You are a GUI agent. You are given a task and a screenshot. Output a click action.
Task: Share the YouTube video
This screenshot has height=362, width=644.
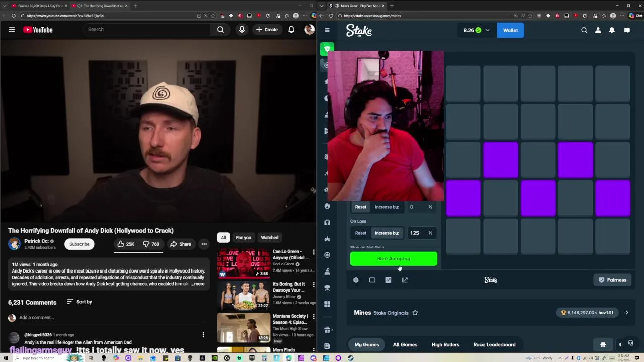[180, 244]
